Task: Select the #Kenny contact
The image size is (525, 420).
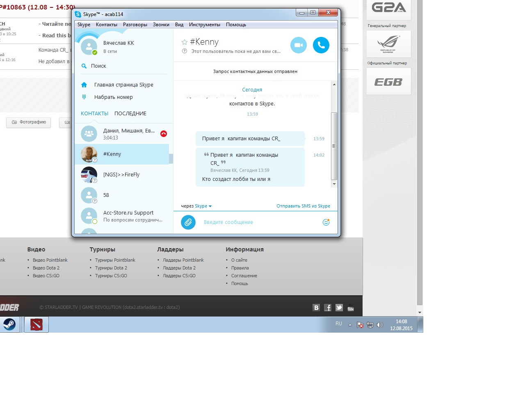Action: click(x=122, y=154)
